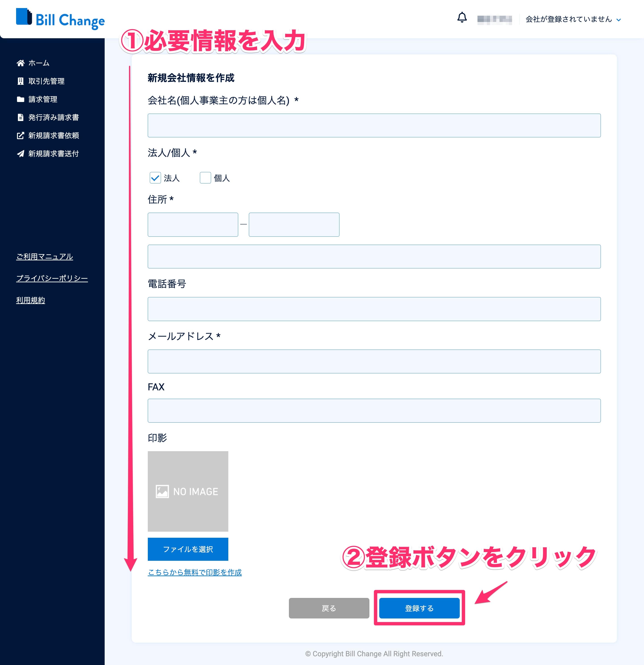This screenshot has width=644, height=665.
Task: Click the NO IMAGE seal thumbnail
Action: (188, 491)
